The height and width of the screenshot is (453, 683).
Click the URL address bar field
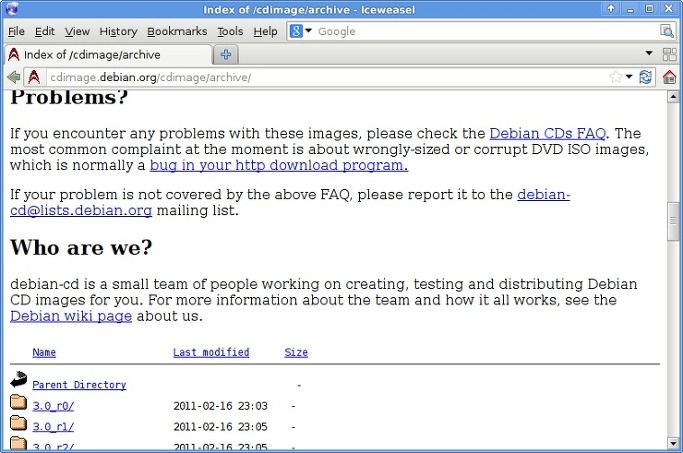[327, 78]
